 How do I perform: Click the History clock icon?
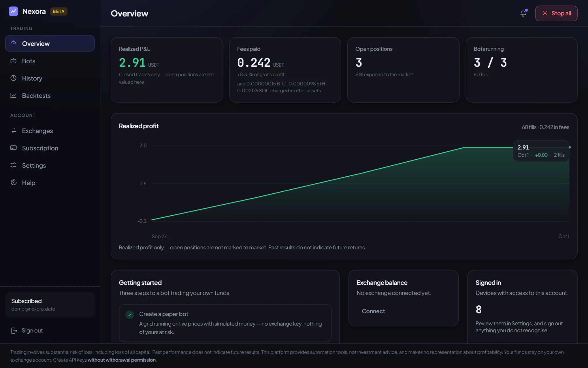click(14, 78)
